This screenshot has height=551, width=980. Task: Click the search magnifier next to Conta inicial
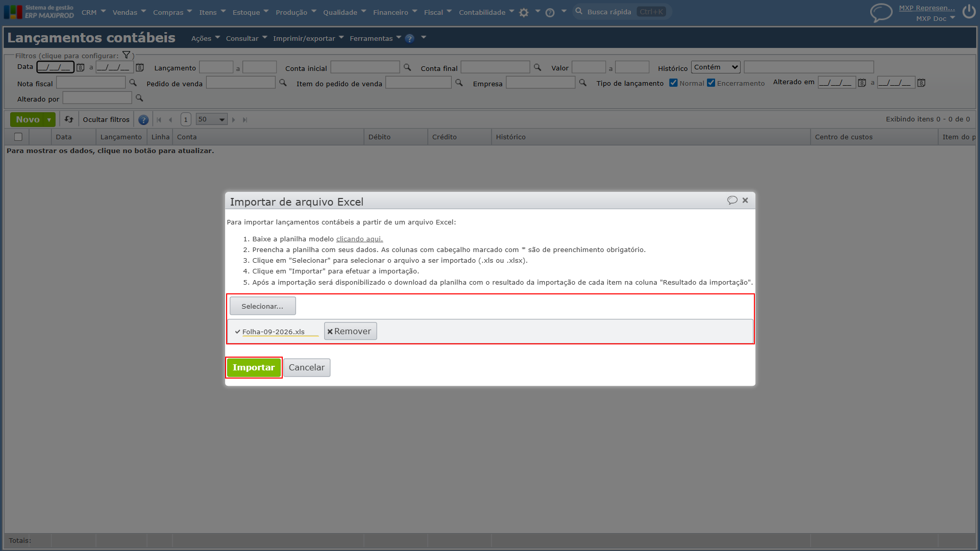[x=407, y=67]
